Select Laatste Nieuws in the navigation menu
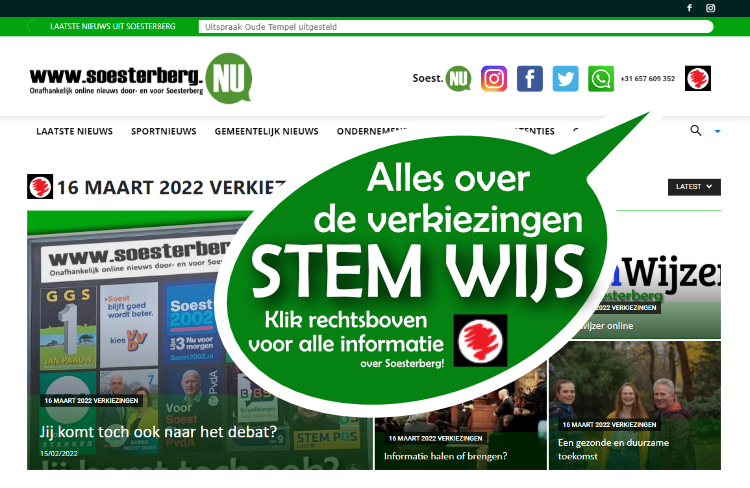 tap(74, 131)
